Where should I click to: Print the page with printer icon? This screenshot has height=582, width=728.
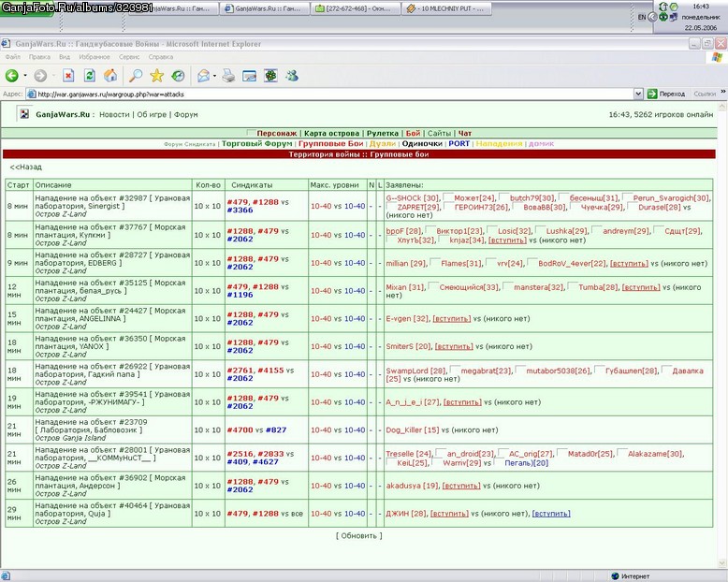click(228, 76)
